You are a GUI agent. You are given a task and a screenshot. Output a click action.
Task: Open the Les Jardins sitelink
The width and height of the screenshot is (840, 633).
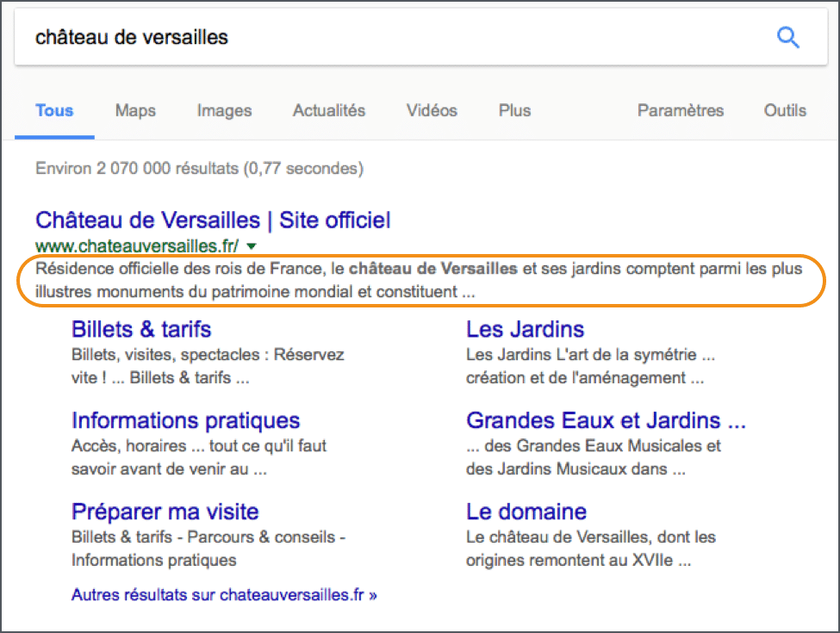click(x=525, y=329)
